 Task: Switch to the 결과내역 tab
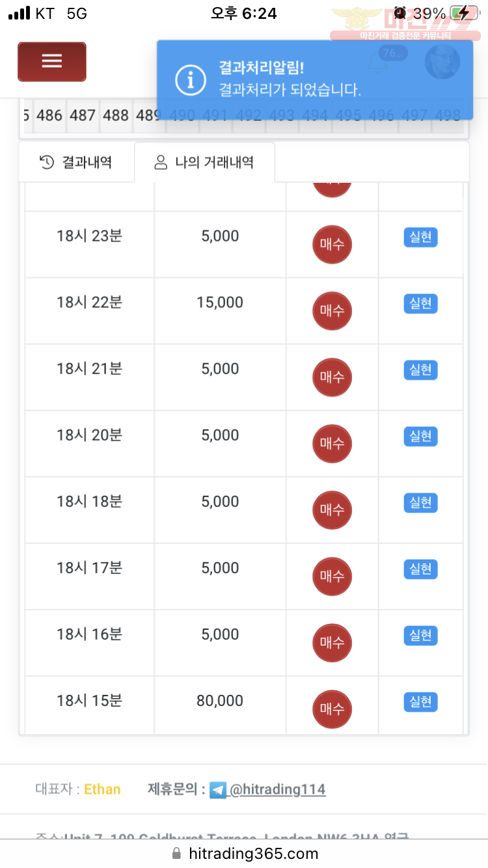click(x=76, y=162)
